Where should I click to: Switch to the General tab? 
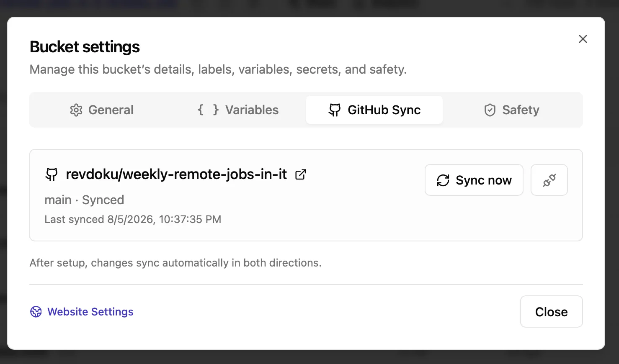coord(101,110)
